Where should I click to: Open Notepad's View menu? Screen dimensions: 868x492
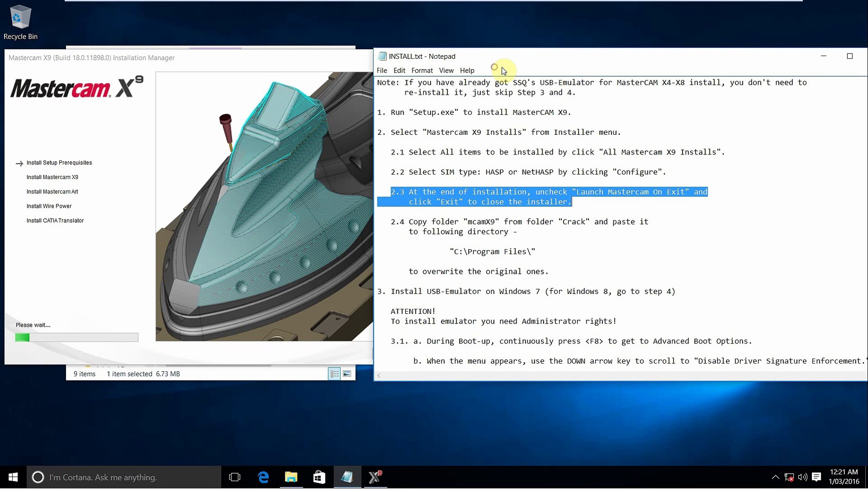tap(446, 70)
